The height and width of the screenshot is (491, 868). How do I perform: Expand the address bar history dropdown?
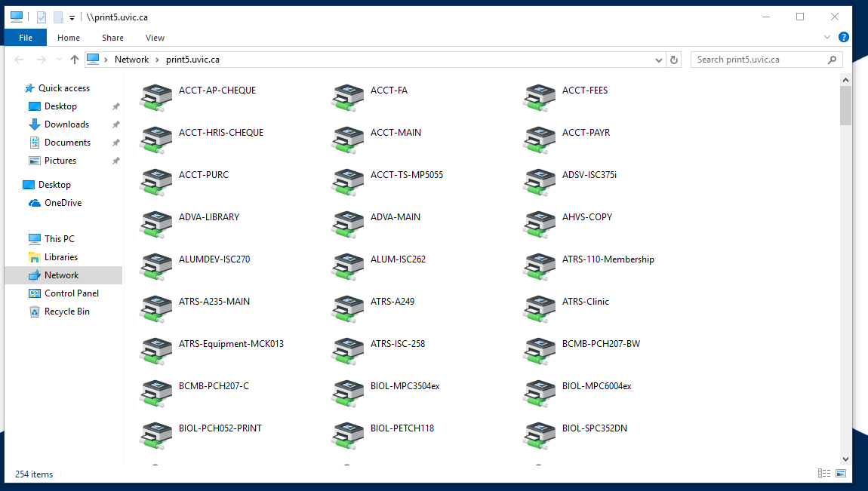pyautogui.click(x=659, y=60)
